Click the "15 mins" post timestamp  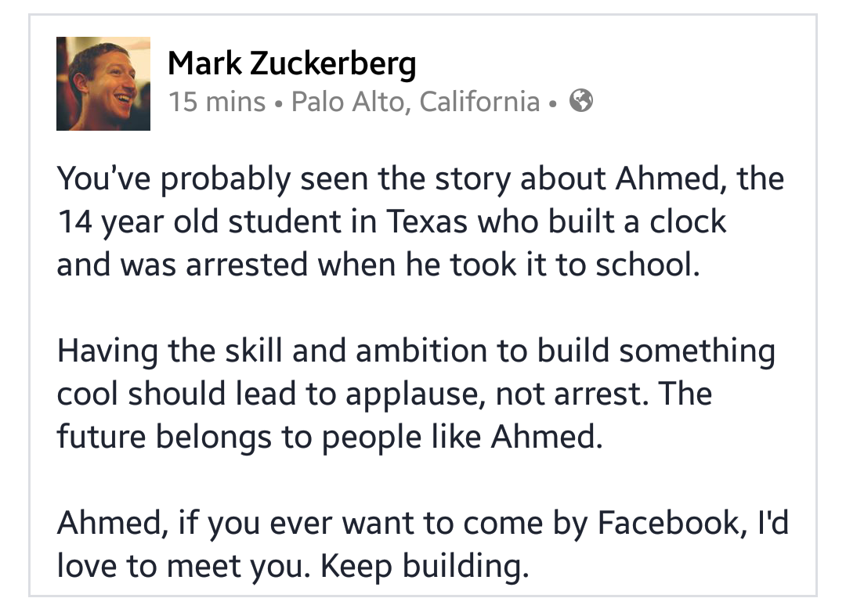[217, 101]
